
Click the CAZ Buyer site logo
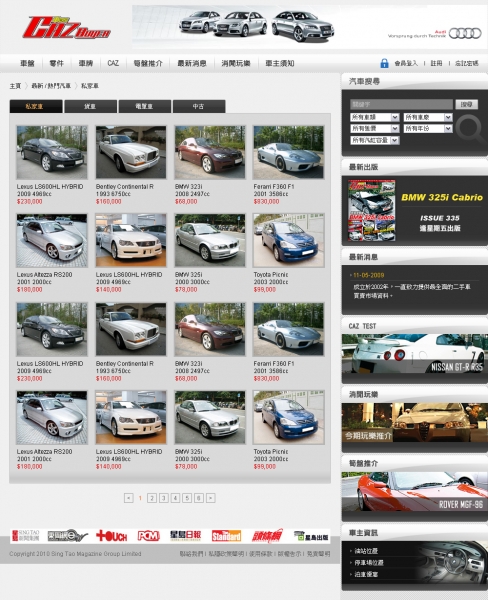(66, 28)
